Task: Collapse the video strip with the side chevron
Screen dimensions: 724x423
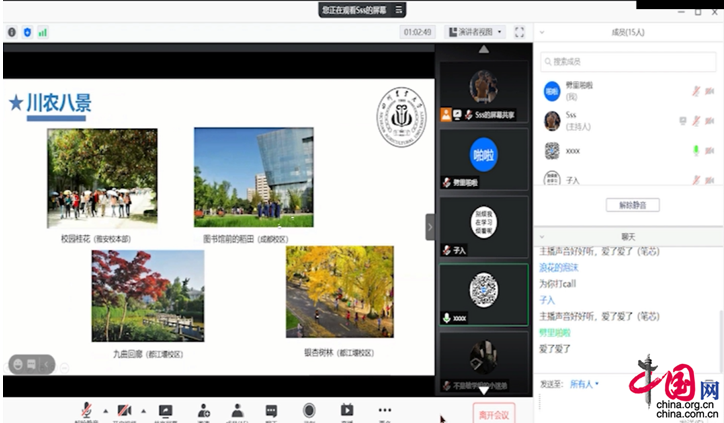Action: 430,226
